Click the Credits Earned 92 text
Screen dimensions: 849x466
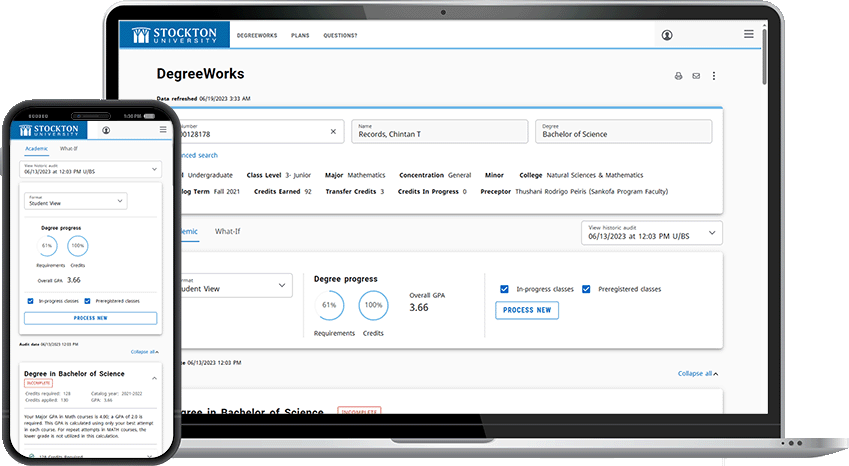(x=283, y=192)
